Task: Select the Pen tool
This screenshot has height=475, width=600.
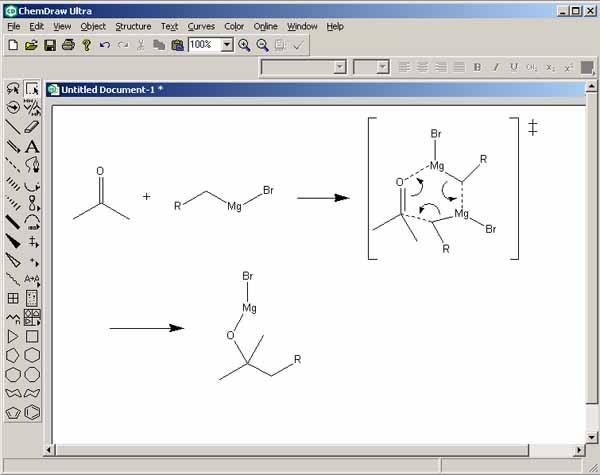Action: [x=32, y=165]
